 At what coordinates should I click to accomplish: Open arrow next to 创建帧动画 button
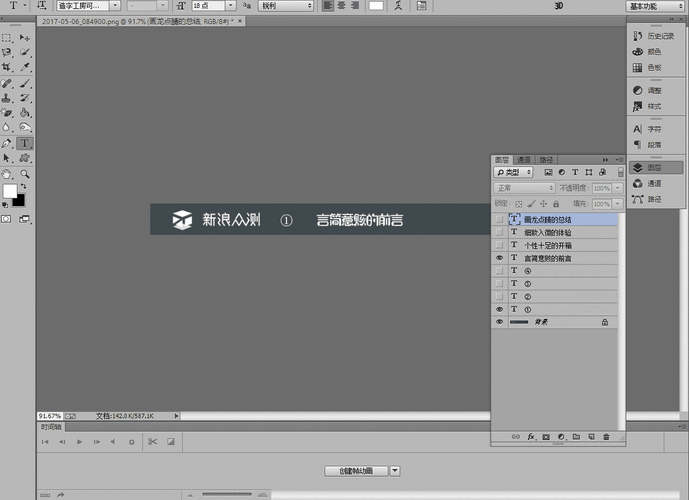click(395, 471)
